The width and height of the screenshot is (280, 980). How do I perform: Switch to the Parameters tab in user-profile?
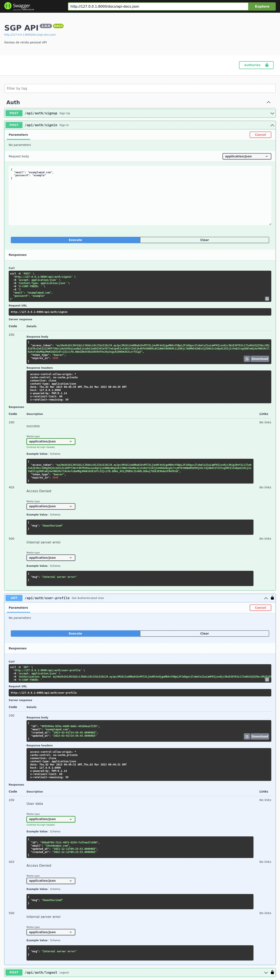click(x=18, y=608)
